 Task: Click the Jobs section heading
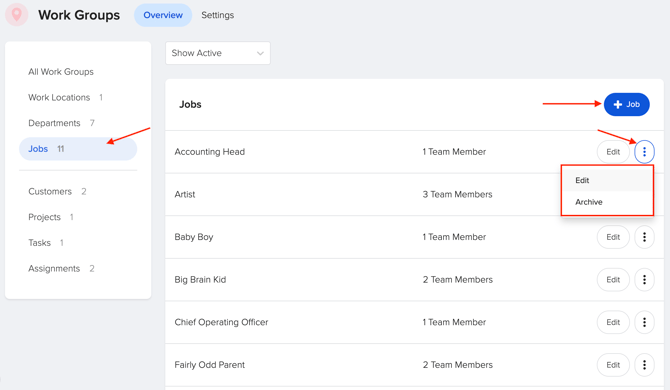(190, 105)
